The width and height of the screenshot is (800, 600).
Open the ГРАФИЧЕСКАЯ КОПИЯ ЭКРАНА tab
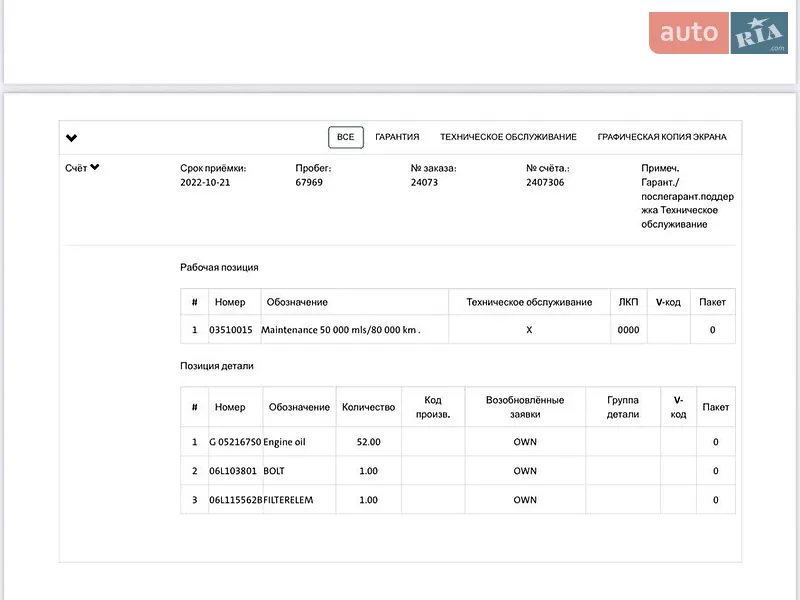tap(662, 137)
